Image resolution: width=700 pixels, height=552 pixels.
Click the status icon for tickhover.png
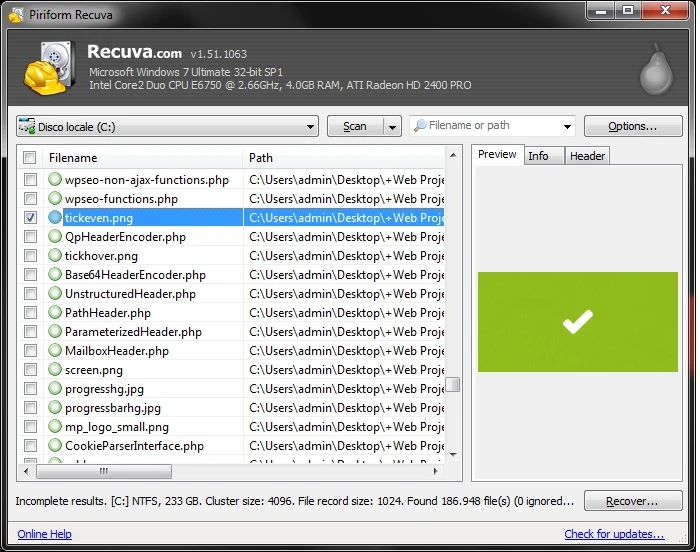(x=56, y=256)
